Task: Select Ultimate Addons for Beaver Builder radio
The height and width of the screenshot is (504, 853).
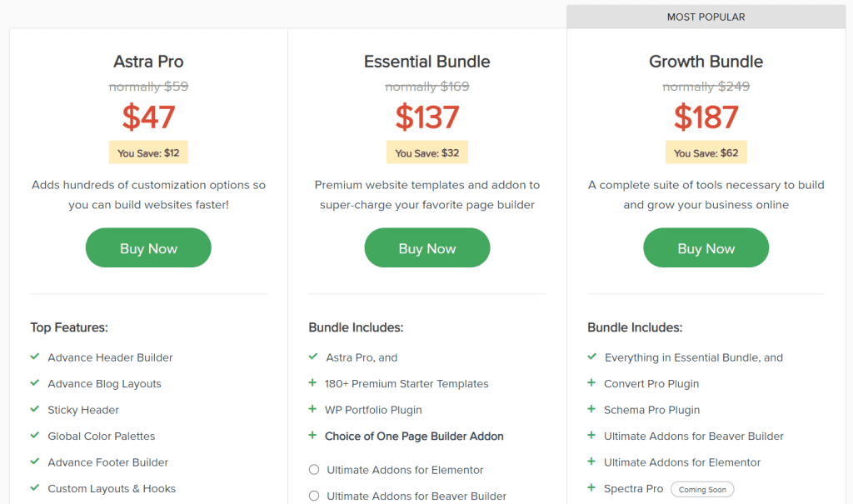Action: (314, 496)
